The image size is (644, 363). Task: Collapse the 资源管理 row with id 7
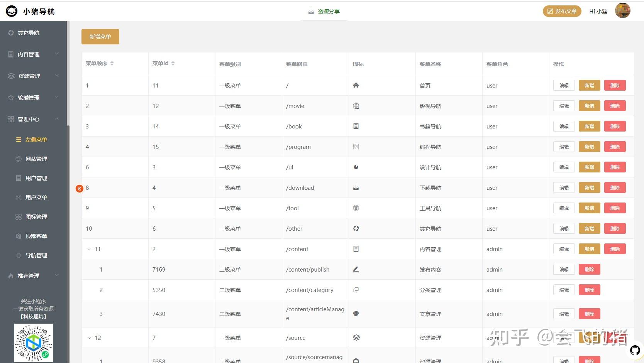pos(89,338)
